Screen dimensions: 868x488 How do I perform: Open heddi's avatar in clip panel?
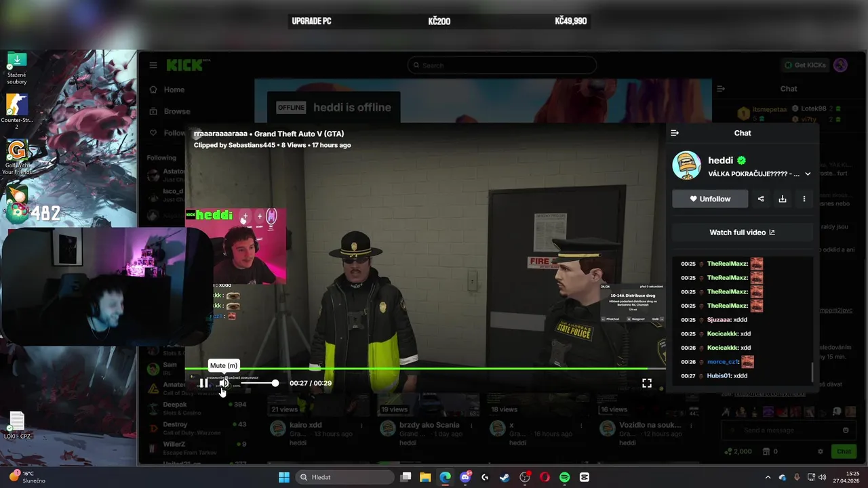click(686, 165)
